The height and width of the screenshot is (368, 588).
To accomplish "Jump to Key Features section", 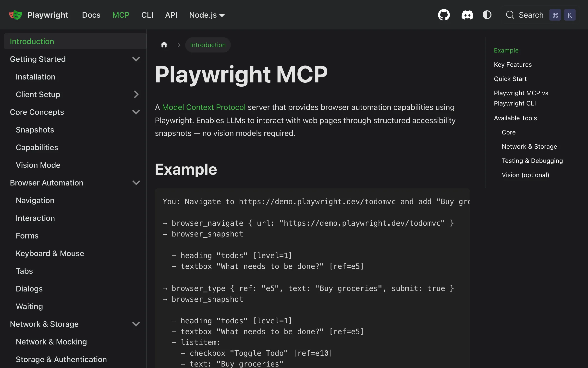I will coord(513,65).
